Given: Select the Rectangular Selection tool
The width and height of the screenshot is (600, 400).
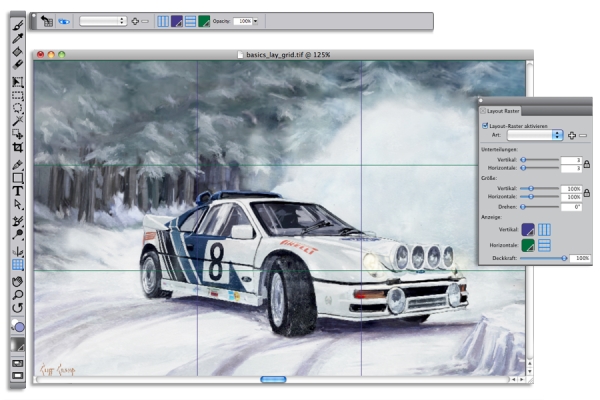Looking at the screenshot, I should (18, 95).
